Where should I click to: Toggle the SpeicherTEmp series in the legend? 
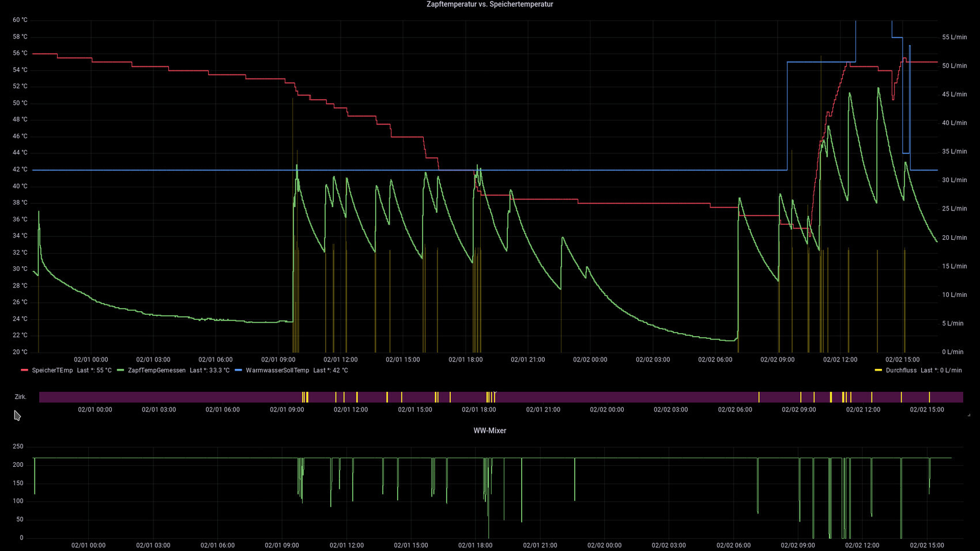(52, 371)
